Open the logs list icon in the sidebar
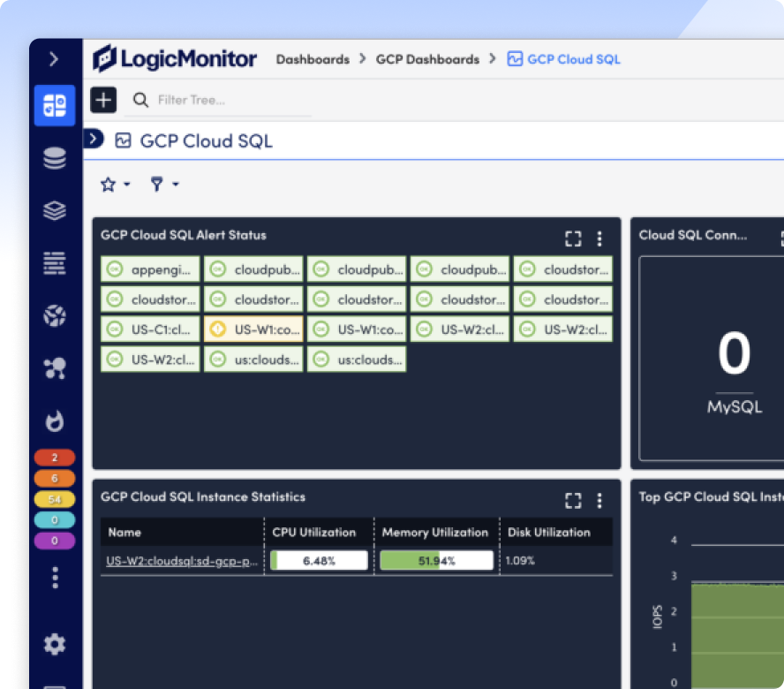This screenshot has width=784, height=689. tap(55, 263)
